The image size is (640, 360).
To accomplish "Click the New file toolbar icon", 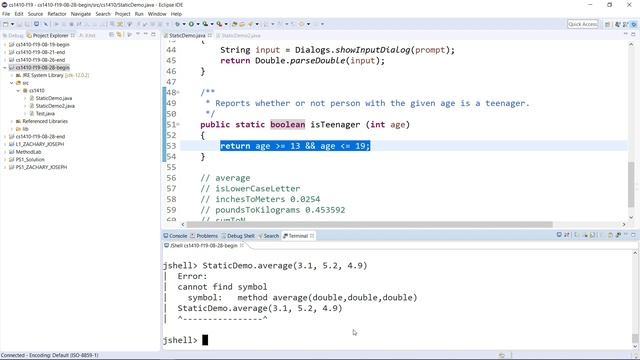I will (6, 24).
